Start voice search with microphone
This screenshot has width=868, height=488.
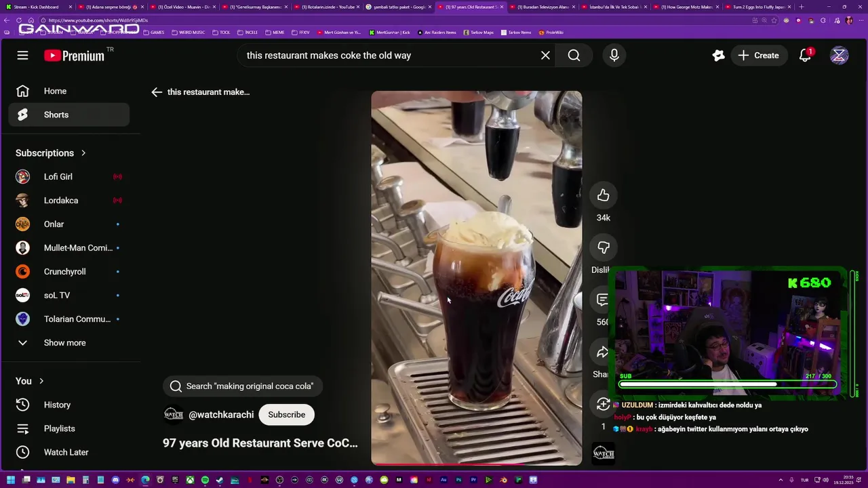[x=614, y=56]
